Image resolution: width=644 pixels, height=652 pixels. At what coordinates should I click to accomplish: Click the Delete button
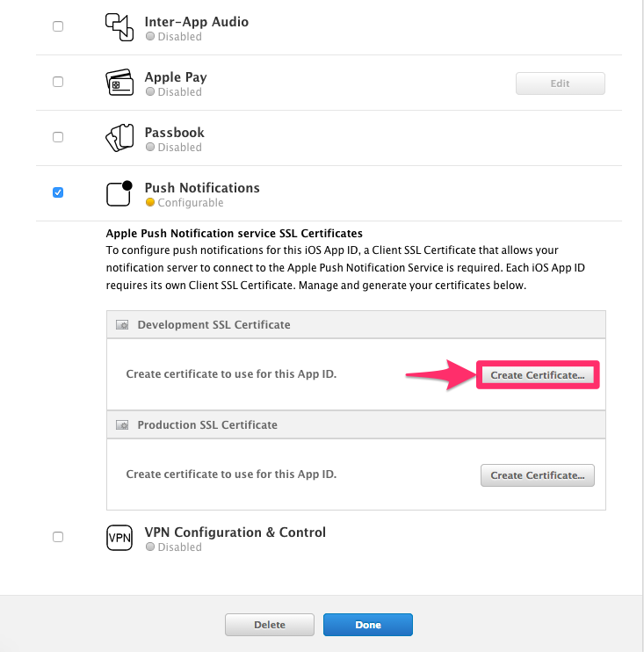(270, 625)
